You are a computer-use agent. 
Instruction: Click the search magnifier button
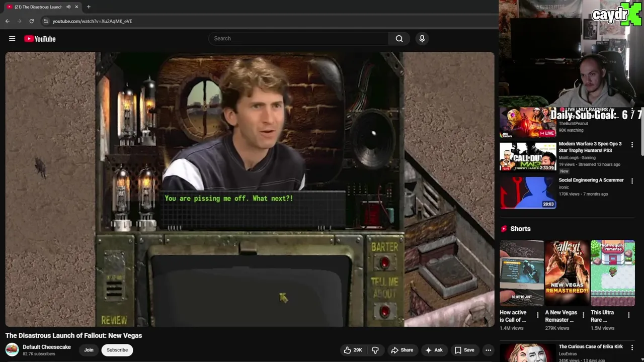(399, 39)
